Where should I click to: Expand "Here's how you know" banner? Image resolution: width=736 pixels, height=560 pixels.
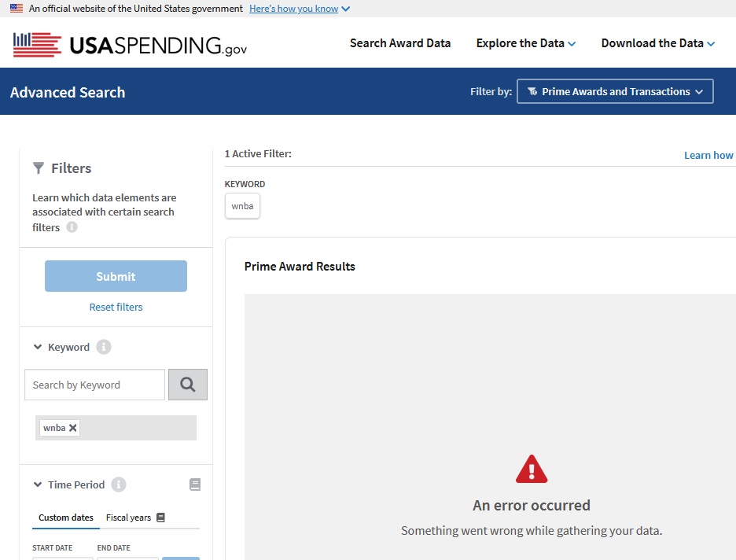300,9
